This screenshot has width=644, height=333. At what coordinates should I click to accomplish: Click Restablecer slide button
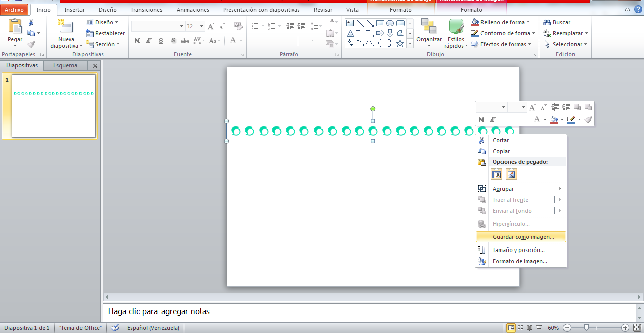coord(105,33)
